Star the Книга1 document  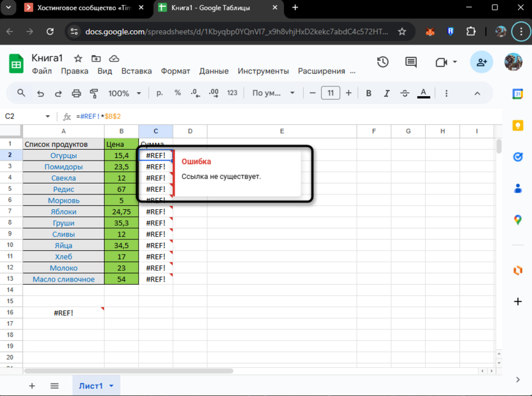tap(78, 59)
